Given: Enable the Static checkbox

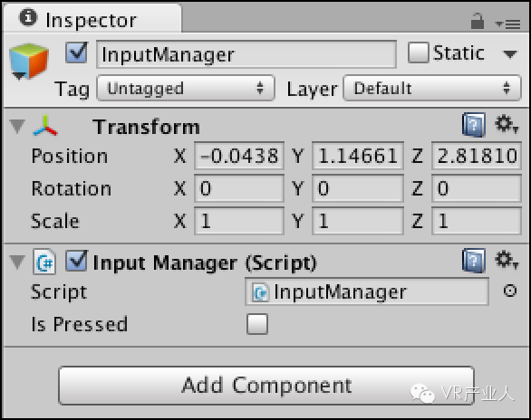Looking at the screenshot, I should pyautogui.click(x=419, y=52).
